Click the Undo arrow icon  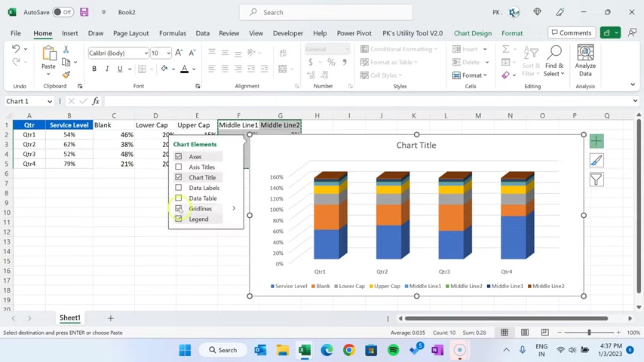pyautogui.click(x=16, y=49)
